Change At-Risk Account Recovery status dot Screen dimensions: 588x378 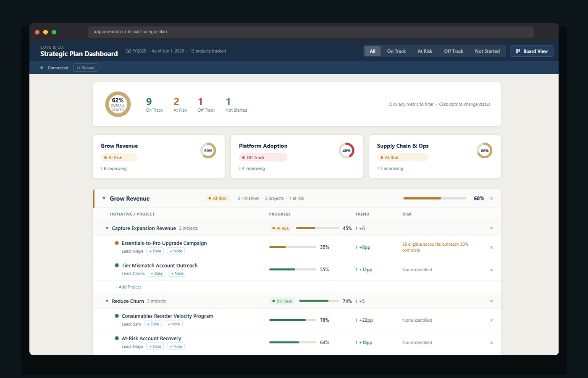117,338
